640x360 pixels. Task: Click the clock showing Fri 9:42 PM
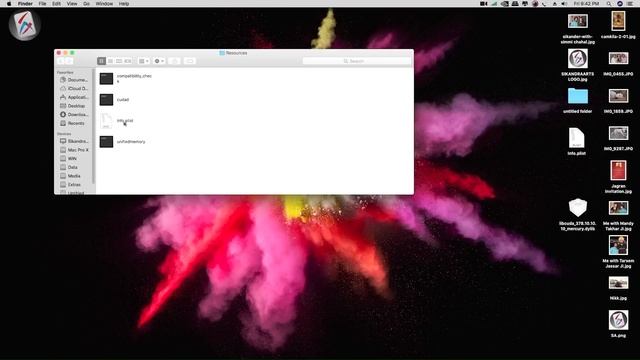pos(586,4)
